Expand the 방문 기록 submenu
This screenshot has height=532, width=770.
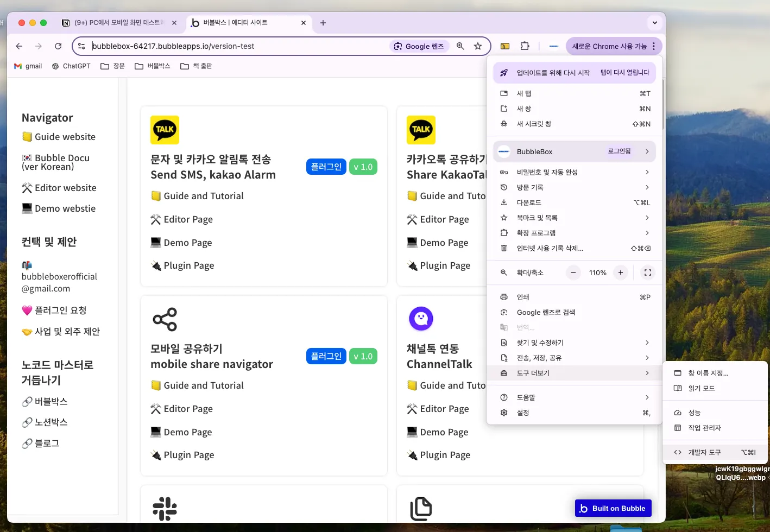tap(575, 187)
